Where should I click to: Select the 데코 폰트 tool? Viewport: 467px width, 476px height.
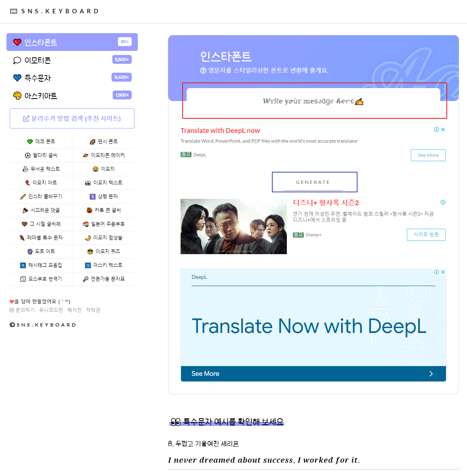(x=41, y=141)
